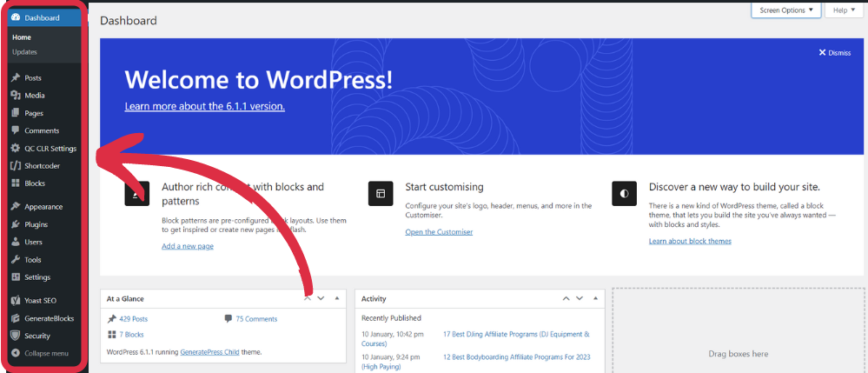868x373 pixels.
Task: Click the Posts pushpin icon
Action: coord(16,78)
